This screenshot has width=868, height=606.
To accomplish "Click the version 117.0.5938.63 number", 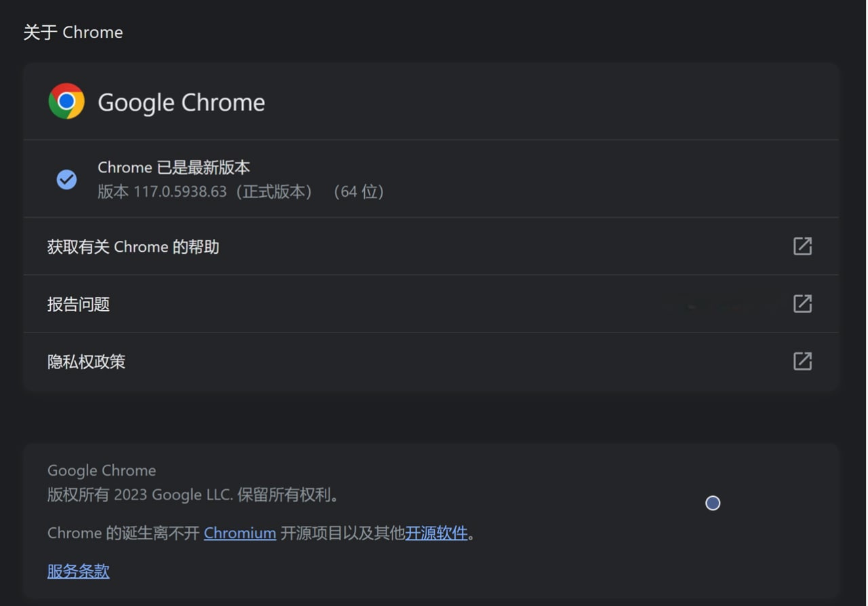I will click(180, 192).
